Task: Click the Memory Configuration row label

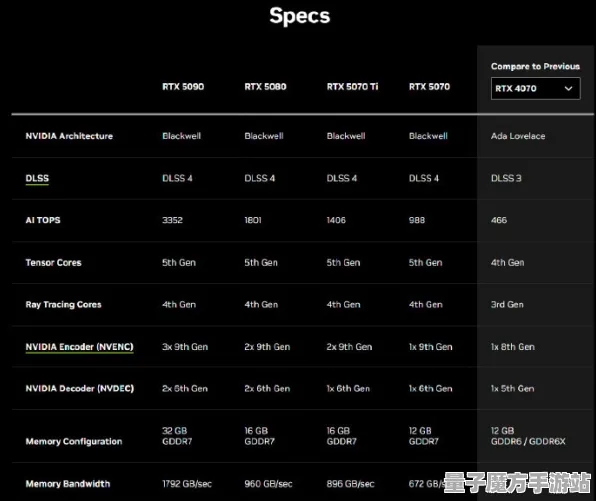Action: click(74, 441)
